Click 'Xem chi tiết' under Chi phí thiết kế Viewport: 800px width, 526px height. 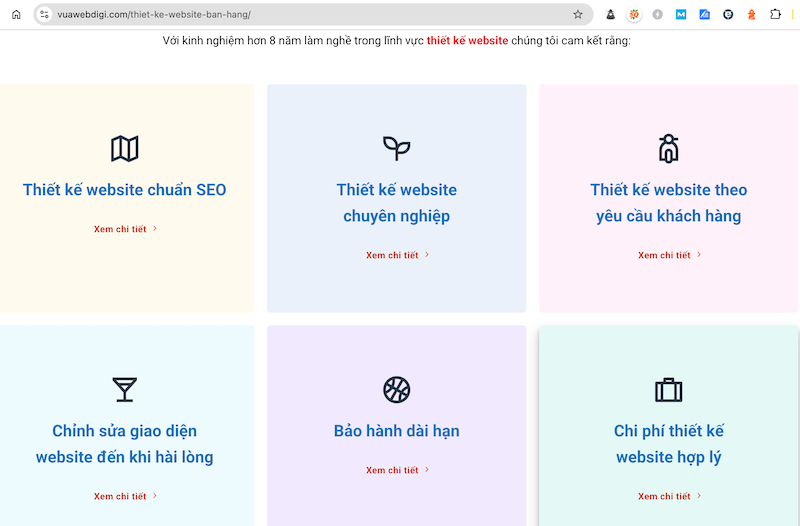669,496
